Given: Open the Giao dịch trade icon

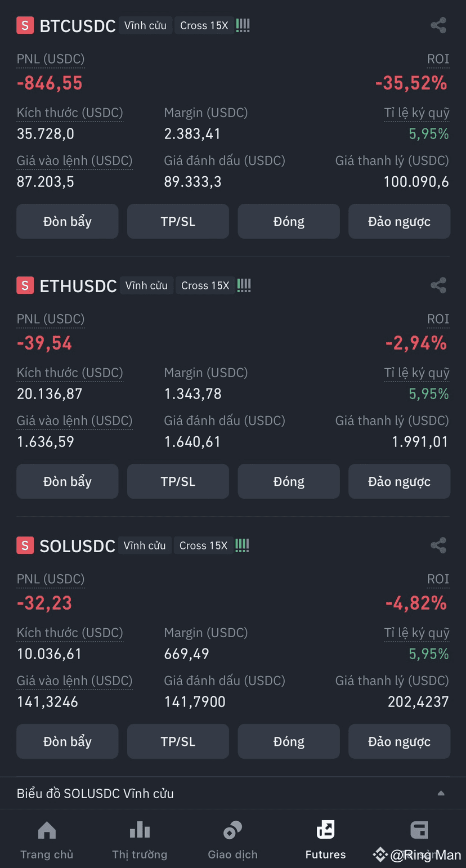Looking at the screenshot, I should pos(232,830).
